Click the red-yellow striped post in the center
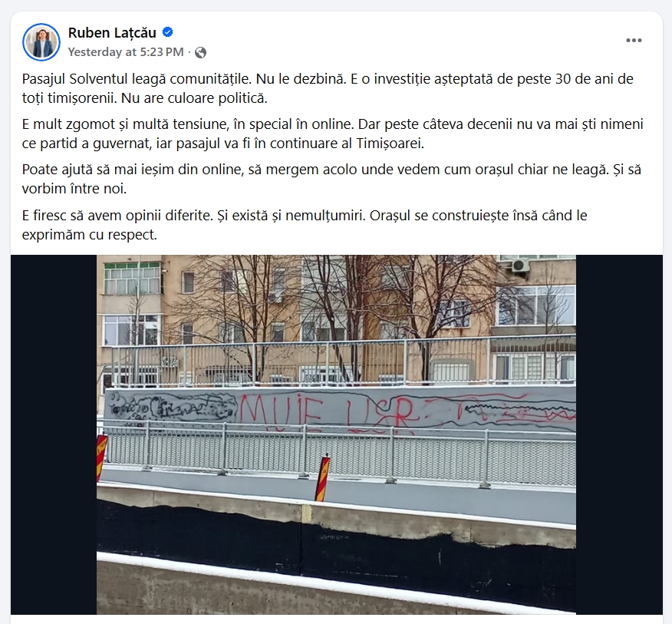Screen dimensions: 672x624 [x=322, y=477]
